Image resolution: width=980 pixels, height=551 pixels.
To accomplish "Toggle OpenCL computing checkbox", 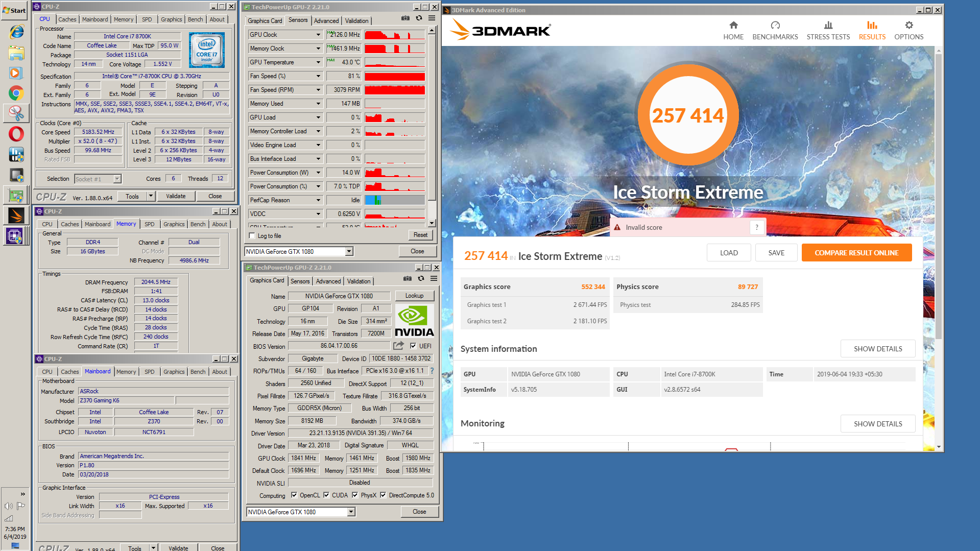I will [294, 495].
